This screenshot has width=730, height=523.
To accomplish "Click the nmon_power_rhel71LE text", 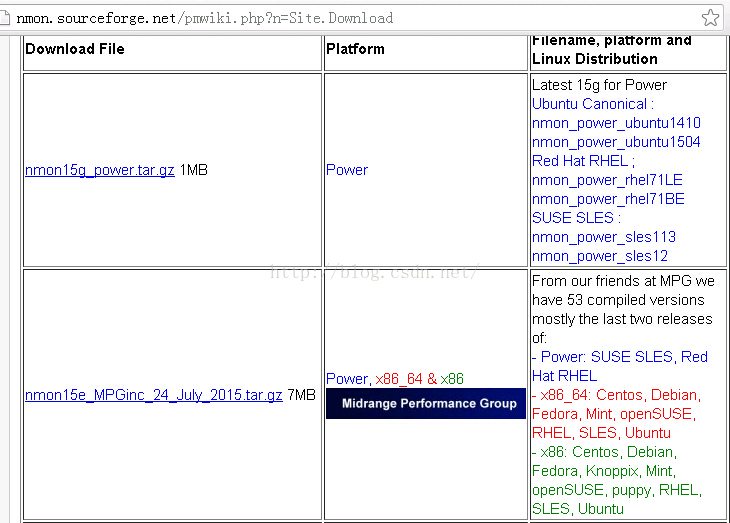I will (607, 180).
